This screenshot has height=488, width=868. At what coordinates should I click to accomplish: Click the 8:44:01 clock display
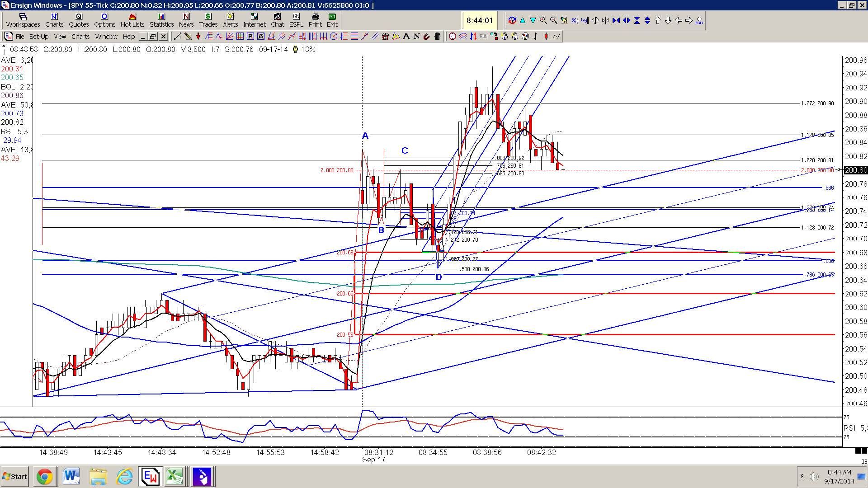pyautogui.click(x=480, y=20)
